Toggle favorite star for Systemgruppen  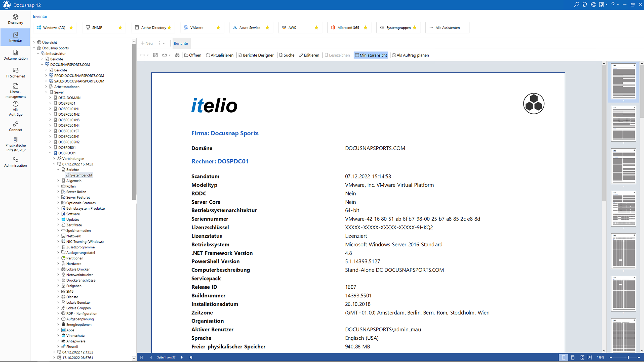(415, 27)
